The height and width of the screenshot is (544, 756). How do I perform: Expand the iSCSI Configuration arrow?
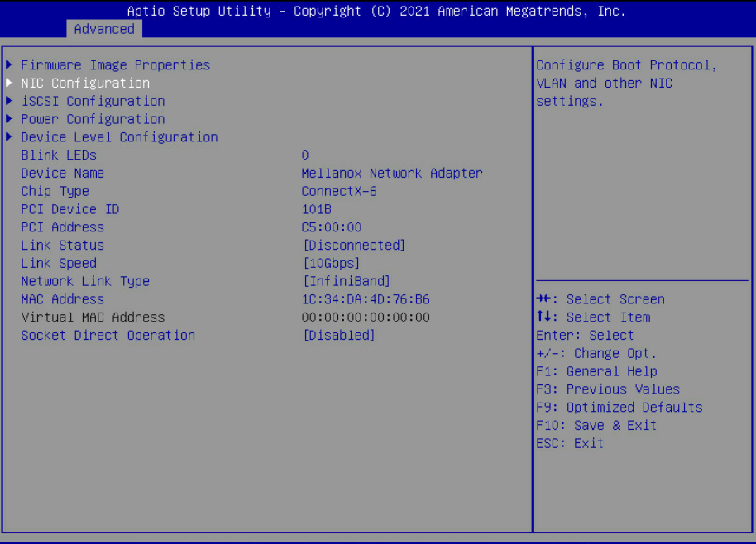click(10, 101)
